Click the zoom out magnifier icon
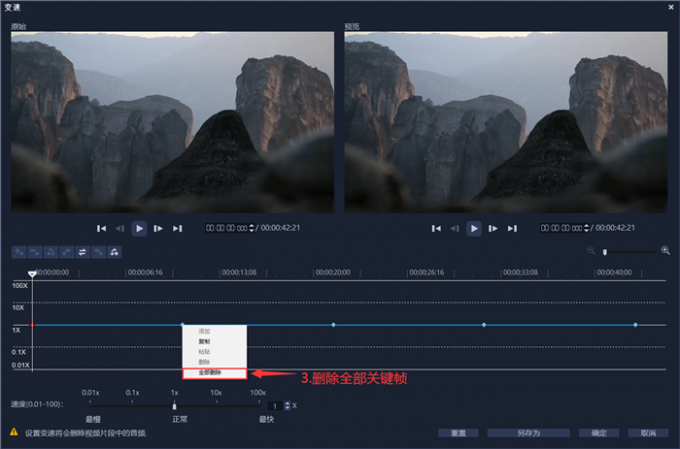The height and width of the screenshot is (449, 680). 591,251
